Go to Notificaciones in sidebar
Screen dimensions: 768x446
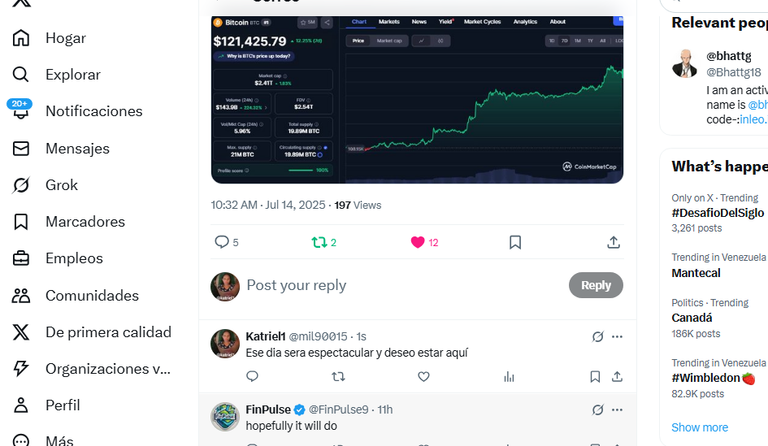pos(77,111)
